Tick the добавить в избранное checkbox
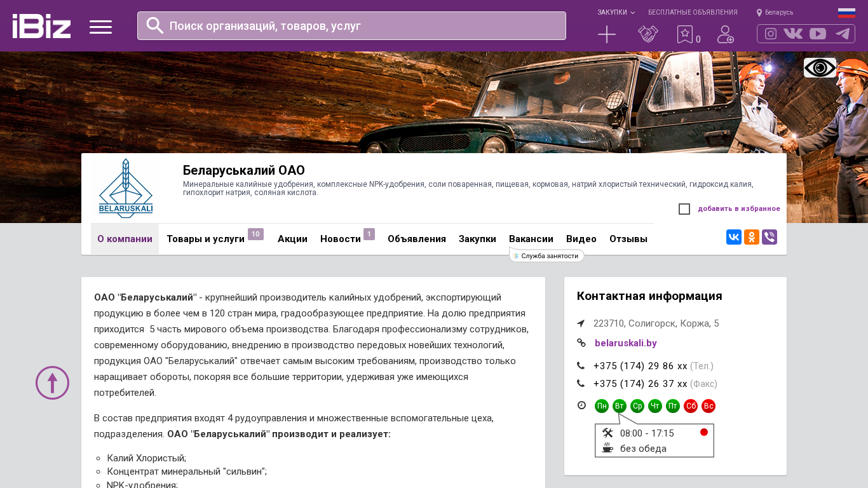868x488 pixels. pos(684,209)
